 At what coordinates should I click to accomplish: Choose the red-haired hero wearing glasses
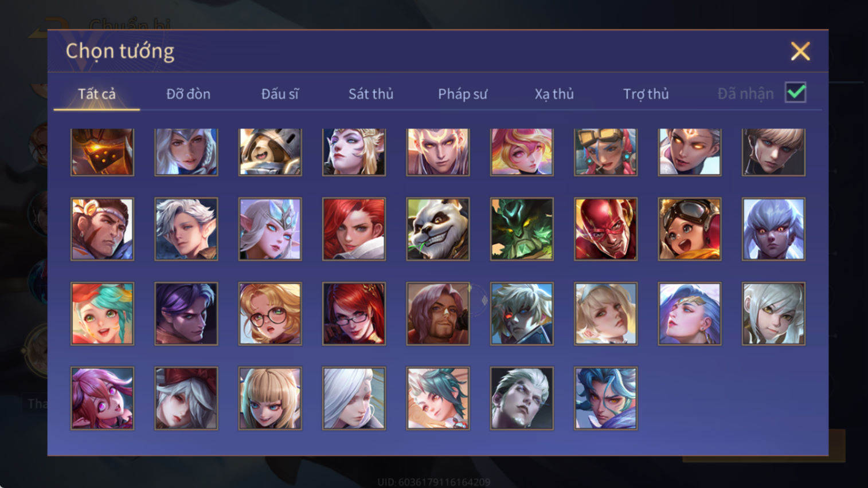click(x=354, y=314)
